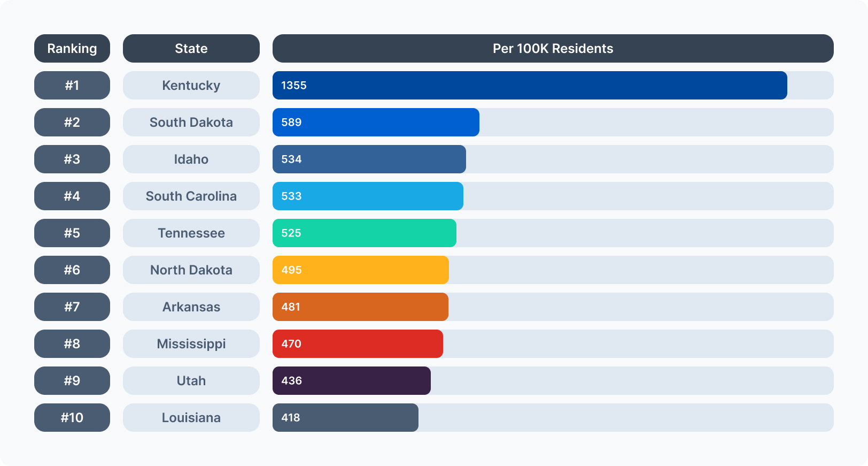
Task: Select the green 525 bar
Action: [x=365, y=233]
